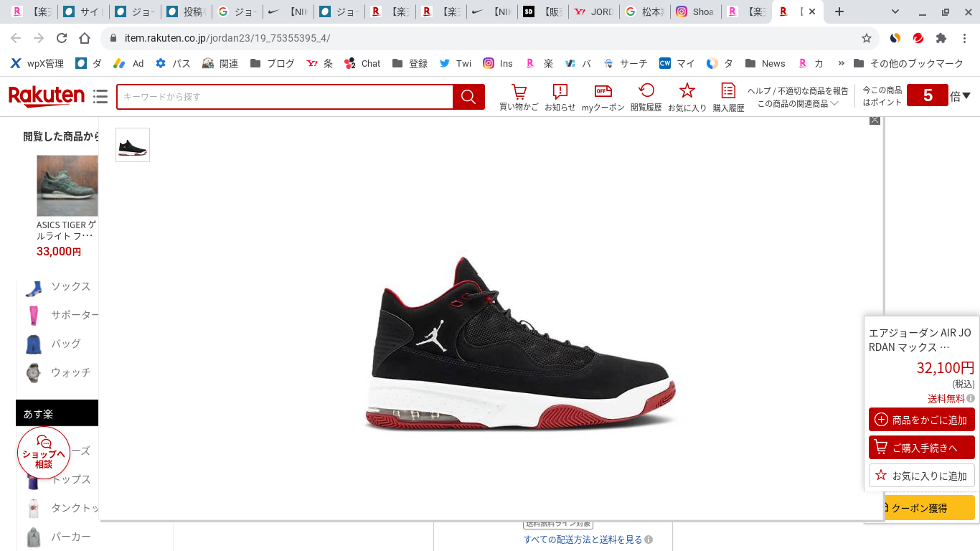
Task: Switch to the 【販 SD tab
Action: tap(543, 11)
